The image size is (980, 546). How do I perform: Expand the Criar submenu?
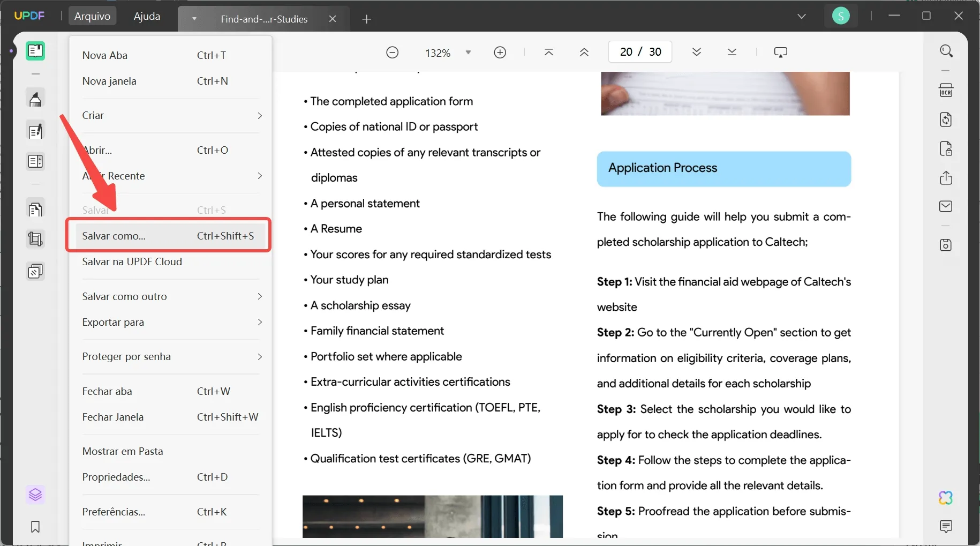[171, 116]
